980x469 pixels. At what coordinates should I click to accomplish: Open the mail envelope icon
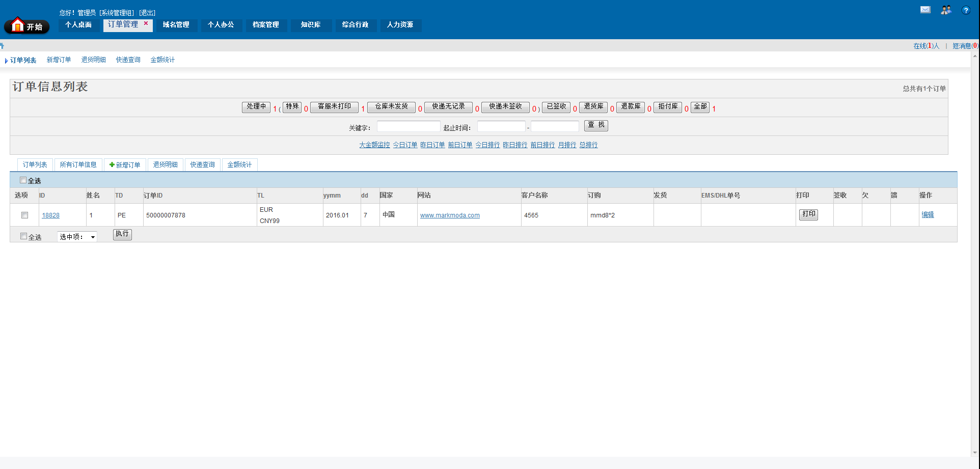tap(925, 10)
